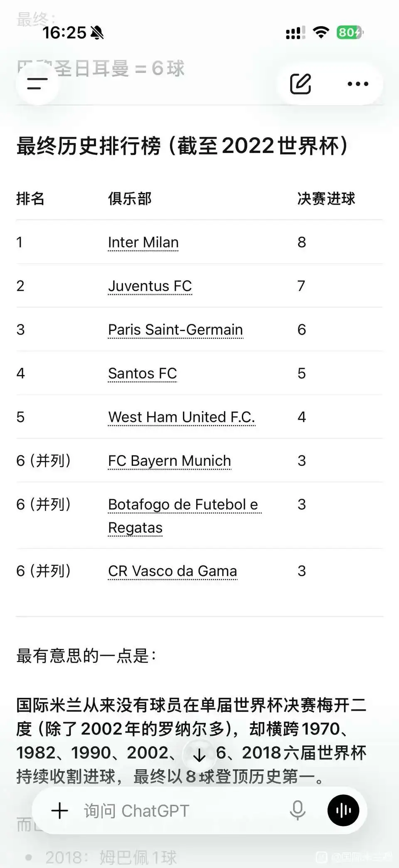This screenshot has height=868, width=399.
Task: Open the sidebar hamburger menu
Action: [x=37, y=84]
